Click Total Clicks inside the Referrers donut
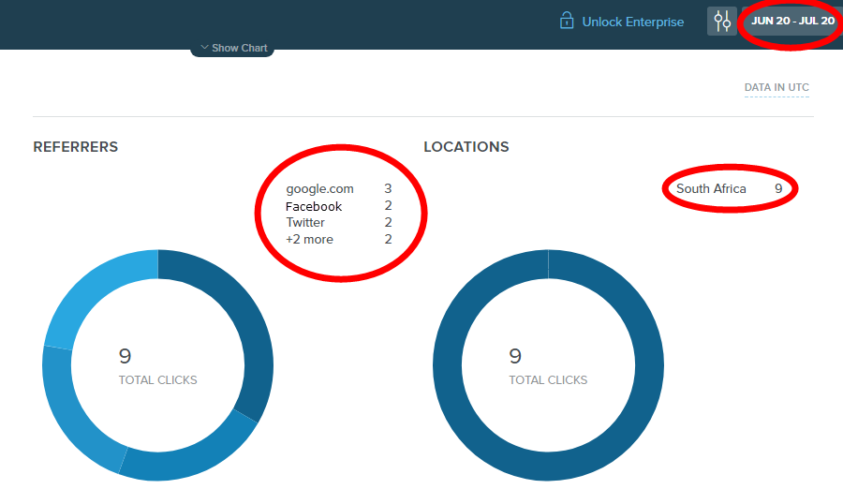843x504 pixels. [157, 379]
